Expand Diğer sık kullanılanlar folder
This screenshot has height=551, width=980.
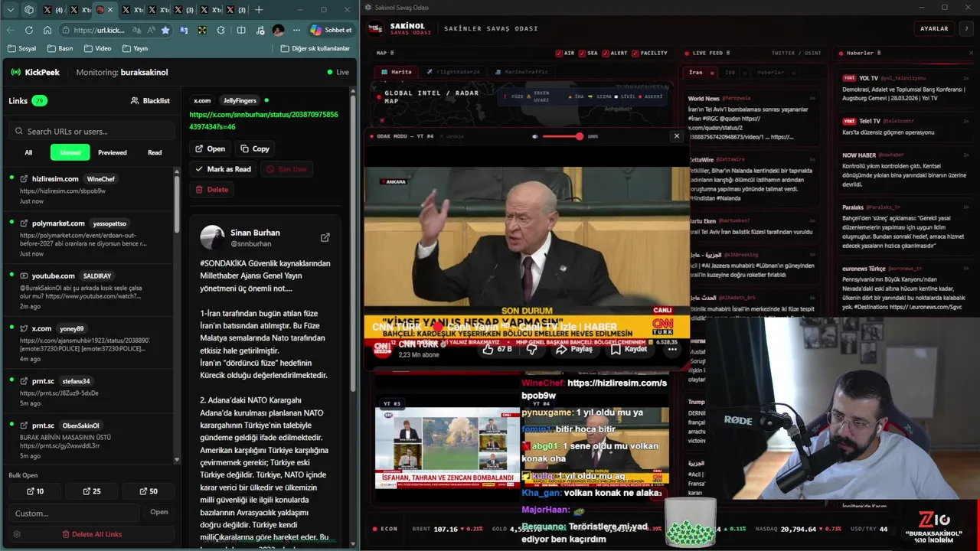pyautogui.click(x=315, y=48)
